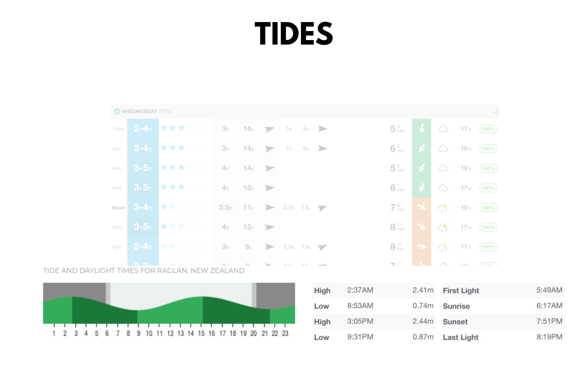Click the 12am wind direction arrow
Viewport: 588px width, 368px height.
click(x=421, y=129)
